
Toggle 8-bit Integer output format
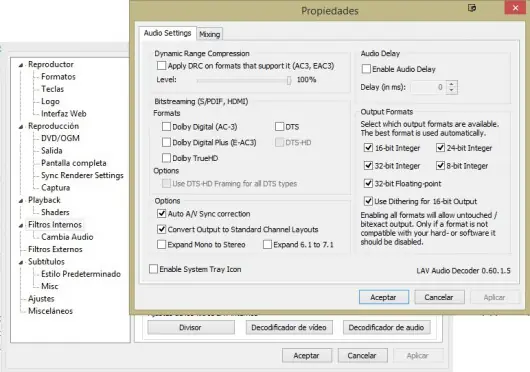pos(440,166)
